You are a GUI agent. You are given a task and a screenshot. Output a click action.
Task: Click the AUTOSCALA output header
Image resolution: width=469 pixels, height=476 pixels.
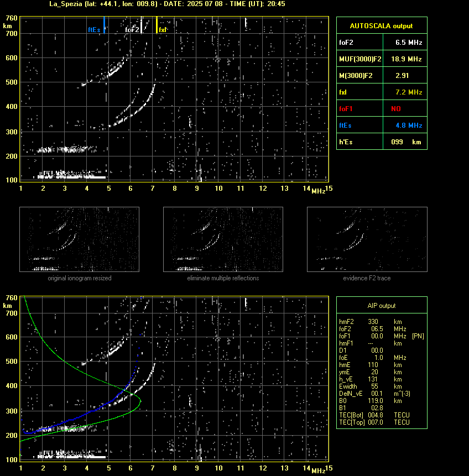click(381, 26)
